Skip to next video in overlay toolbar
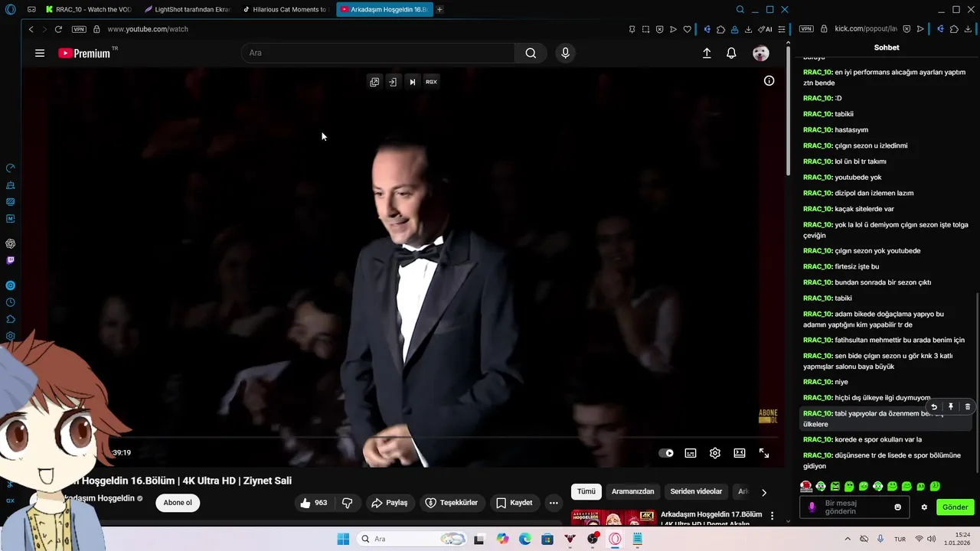 pos(412,82)
